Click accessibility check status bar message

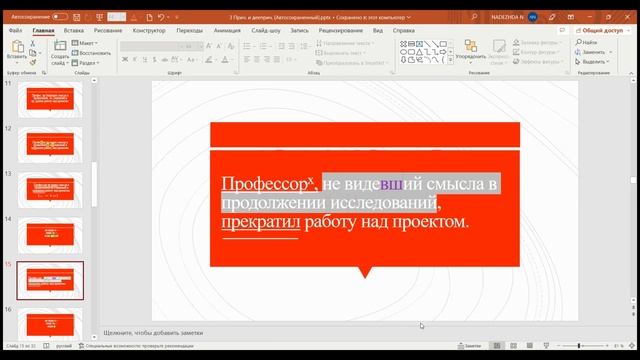tap(136, 346)
